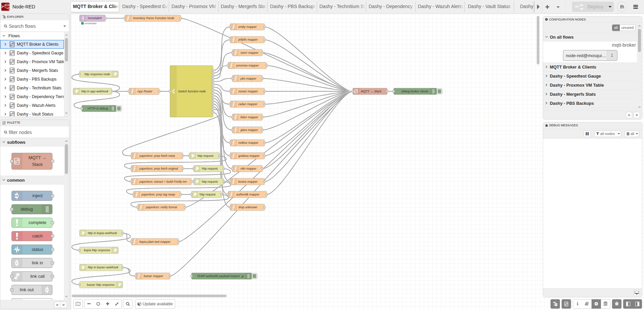Collapse the Flows tree root
The width and height of the screenshot is (644, 310).
(x=4, y=36)
